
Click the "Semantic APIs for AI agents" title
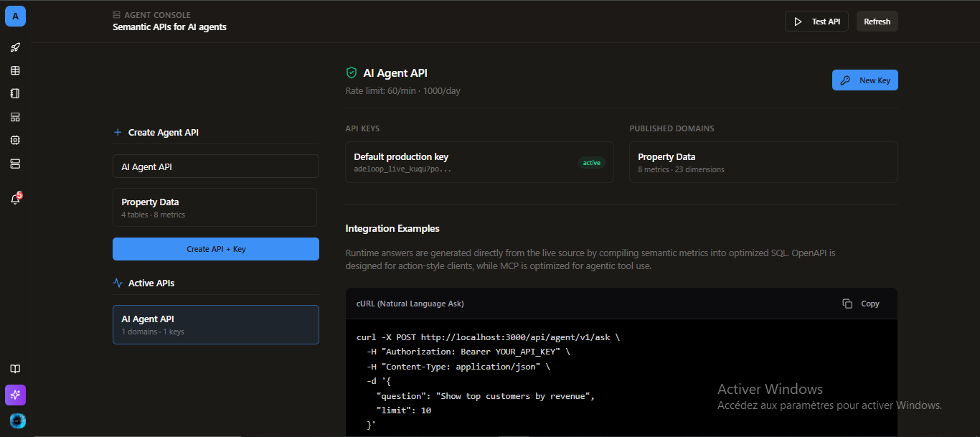click(x=169, y=27)
